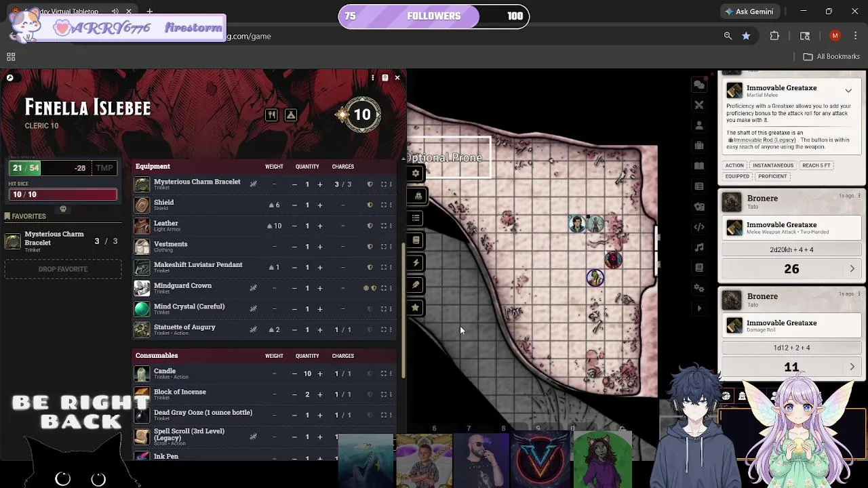
Task: Click Immovable Greataxe Damage Roll card
Action: 791,325
